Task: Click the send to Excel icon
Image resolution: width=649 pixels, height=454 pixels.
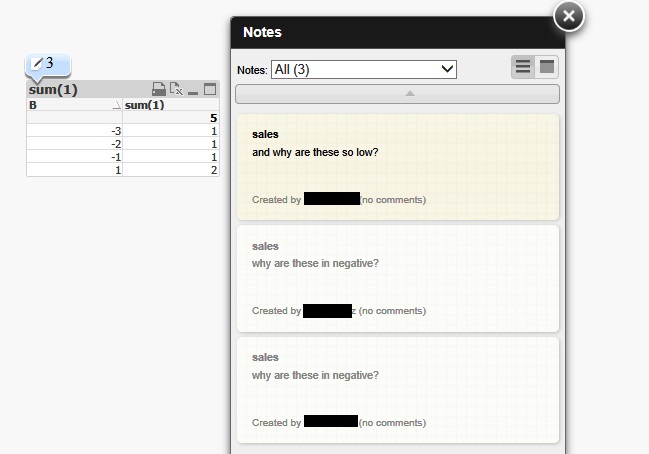Action: (x=176, y=89)
